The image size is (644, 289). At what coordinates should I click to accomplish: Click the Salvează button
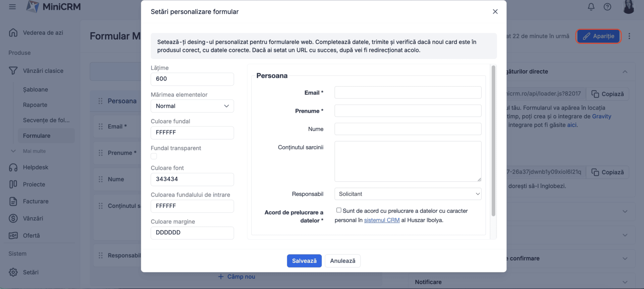click(304, 261)
